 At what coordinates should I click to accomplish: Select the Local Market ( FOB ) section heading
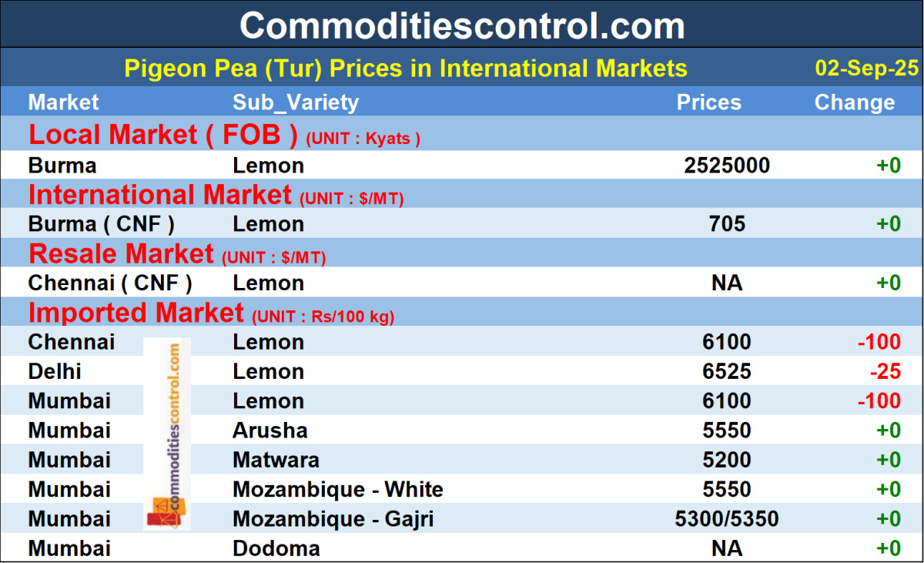(162, 135)
